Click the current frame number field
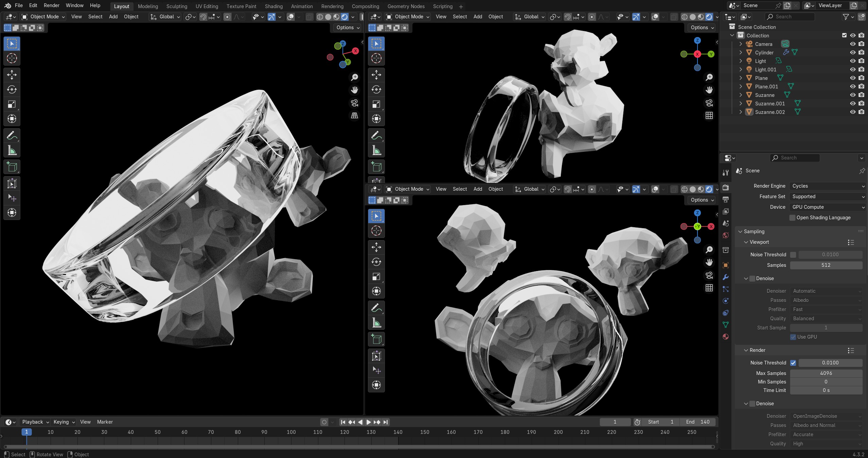868x458 pixels. coord(615,422)
